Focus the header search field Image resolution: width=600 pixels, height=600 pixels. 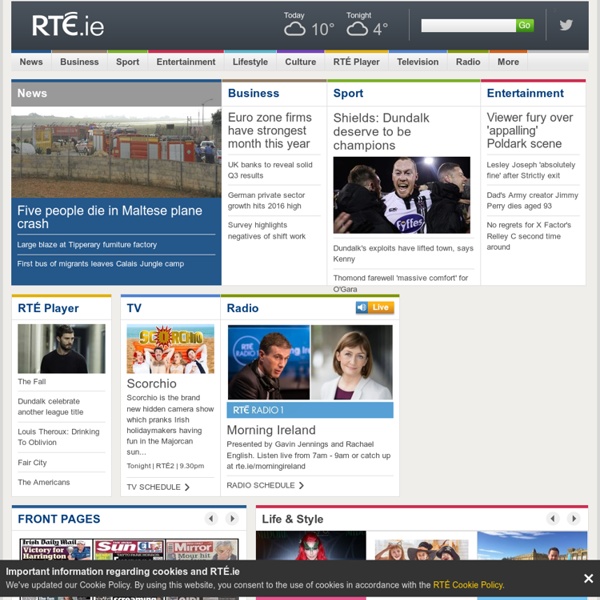tap(468, 26)
